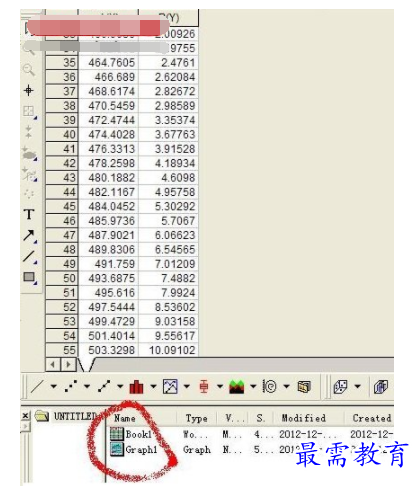Screen dimensions: 417x486
Task: Click cell containing 480.1882
Action: pyautogui.click(x=108, y=178)
